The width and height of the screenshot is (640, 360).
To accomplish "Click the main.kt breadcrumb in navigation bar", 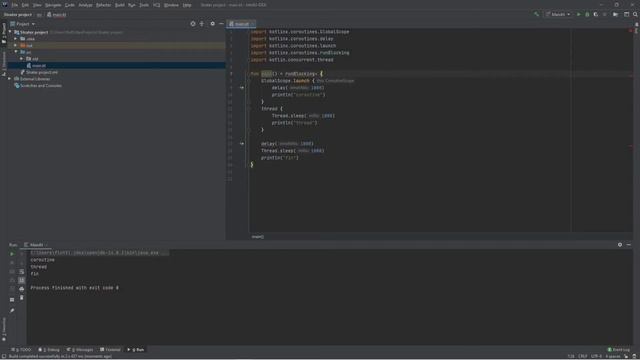I will click(57, 15).
